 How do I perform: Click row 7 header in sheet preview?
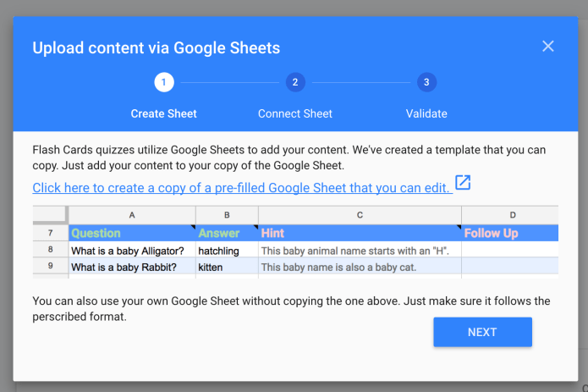pos(50,233)
